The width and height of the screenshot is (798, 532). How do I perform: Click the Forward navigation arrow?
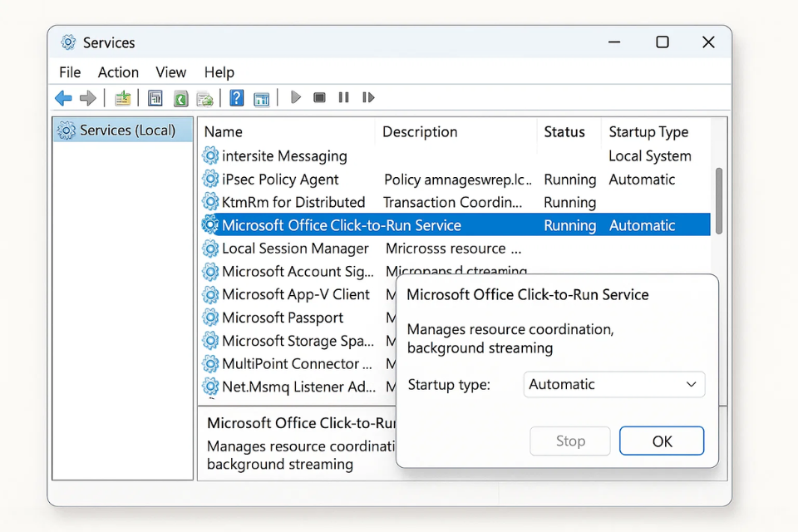(x=89, y=97)
